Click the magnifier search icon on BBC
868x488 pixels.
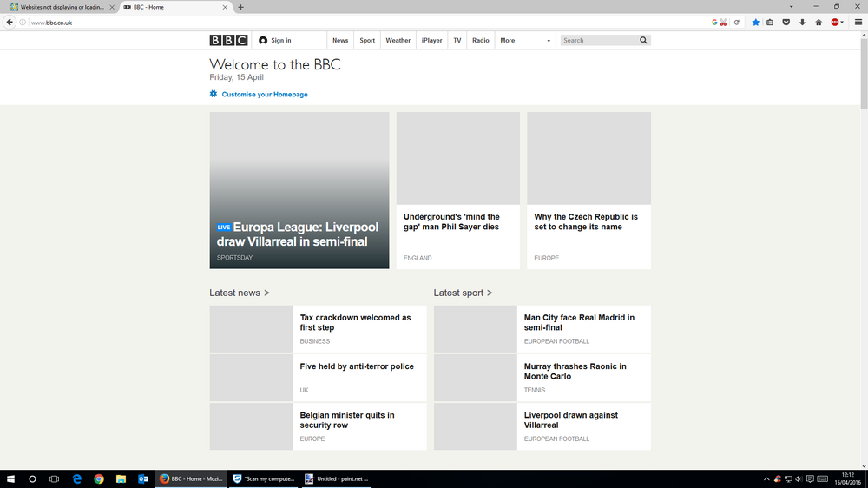tap(643, 41)
